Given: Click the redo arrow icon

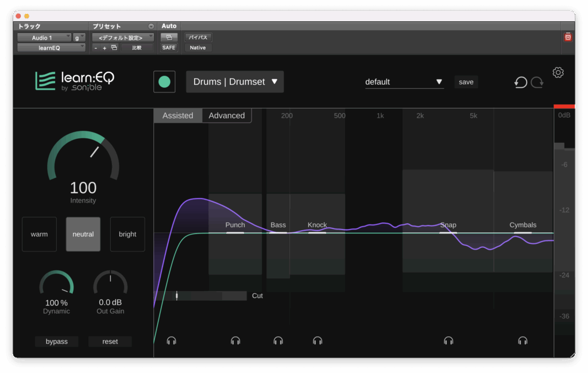Looking at the screenshot, I should [537, 82].
